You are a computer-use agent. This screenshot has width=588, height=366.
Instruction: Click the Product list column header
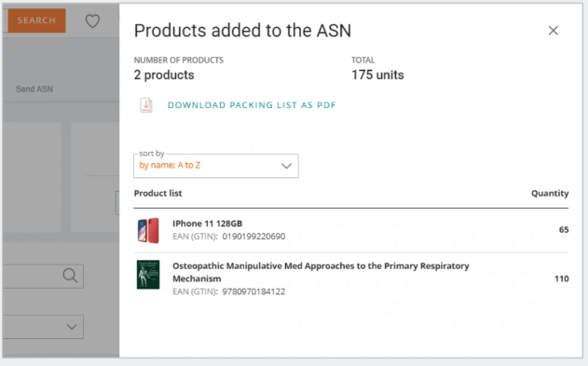[157, 194]
